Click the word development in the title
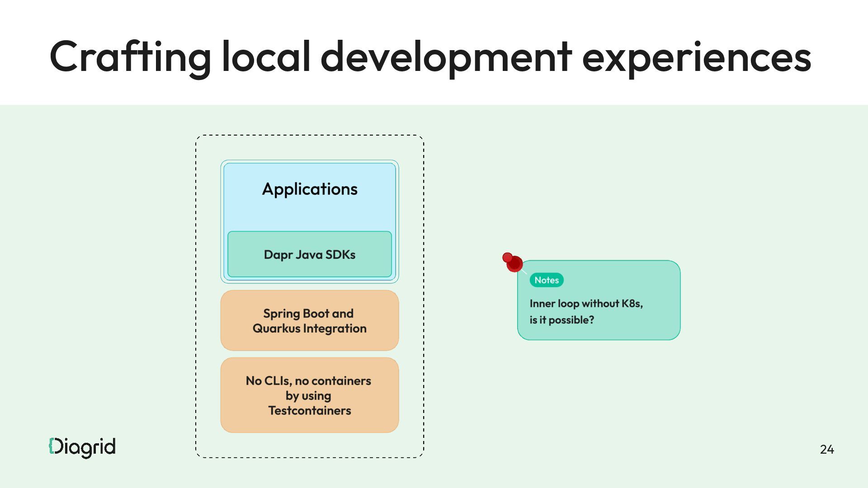Viewport: 868px width, 488px height. point(446,56)
